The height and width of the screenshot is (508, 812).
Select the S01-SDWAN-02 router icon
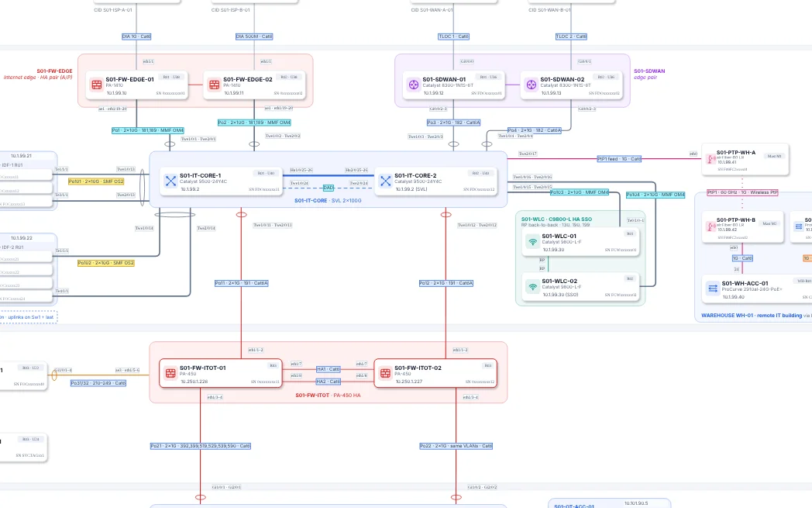coord(532,85)
